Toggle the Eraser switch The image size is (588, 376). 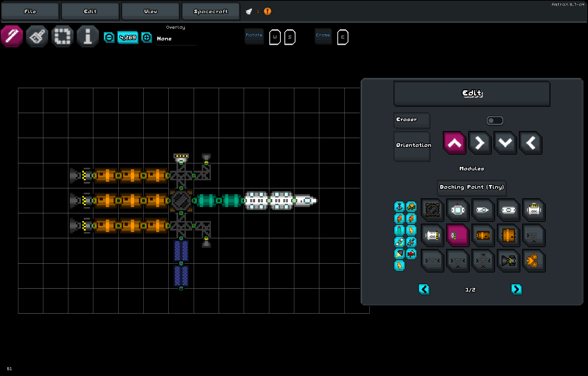pyautogui.click(x=495, y=120)
